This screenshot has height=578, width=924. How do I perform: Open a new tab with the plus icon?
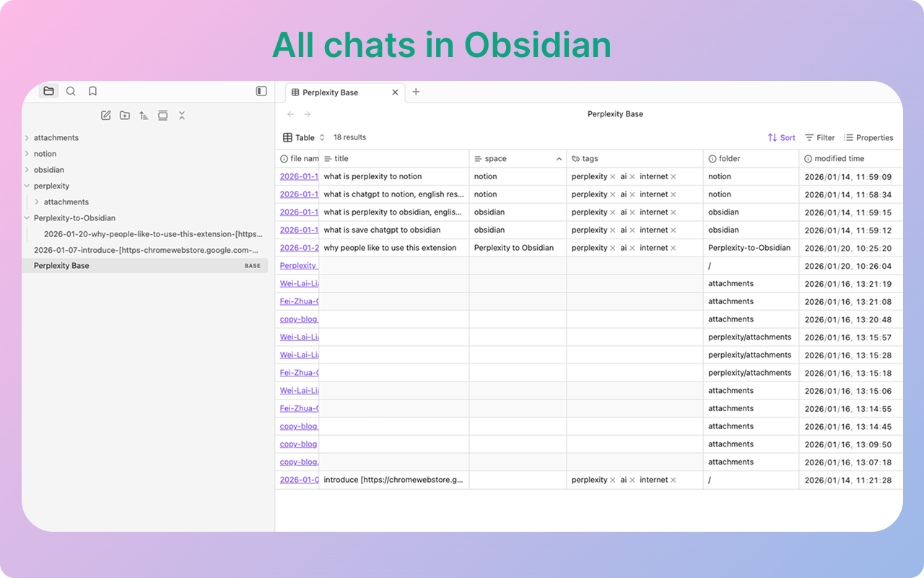416,92
